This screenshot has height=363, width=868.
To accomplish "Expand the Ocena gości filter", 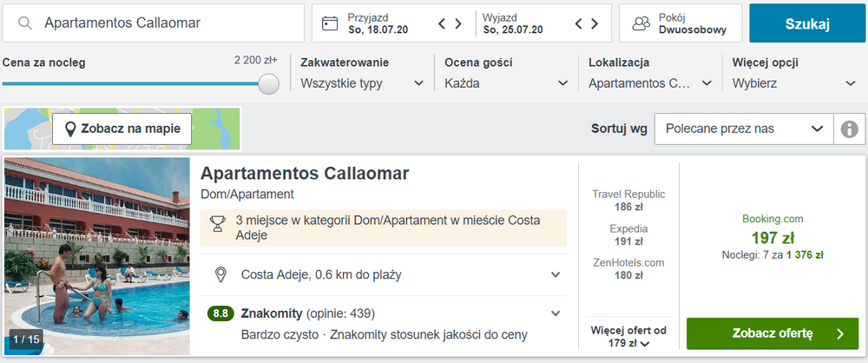I will pyautogui.click(x=505, y=83).
